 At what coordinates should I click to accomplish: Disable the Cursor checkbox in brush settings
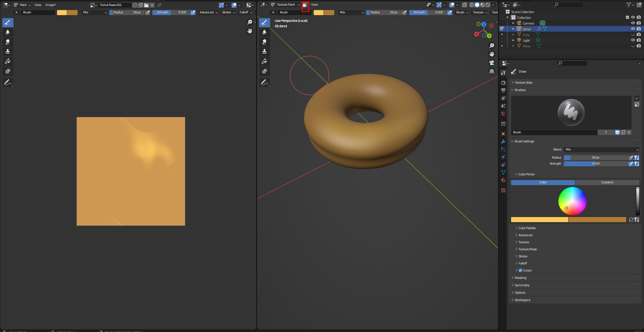pos(520,270)
